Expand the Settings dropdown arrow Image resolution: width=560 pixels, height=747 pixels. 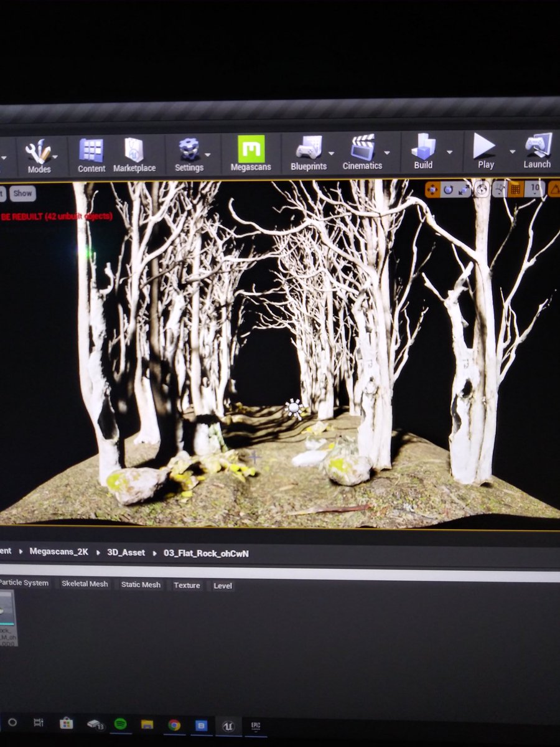pos(207,156)
